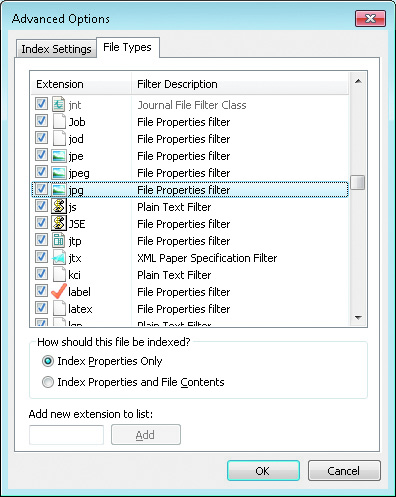
Task: Confirm with the OK button
Action: tap(263, 471)
